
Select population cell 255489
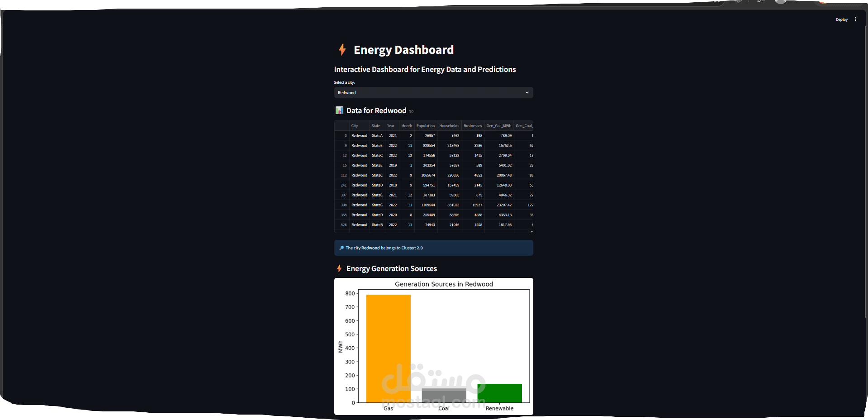(x=426, y=215)
